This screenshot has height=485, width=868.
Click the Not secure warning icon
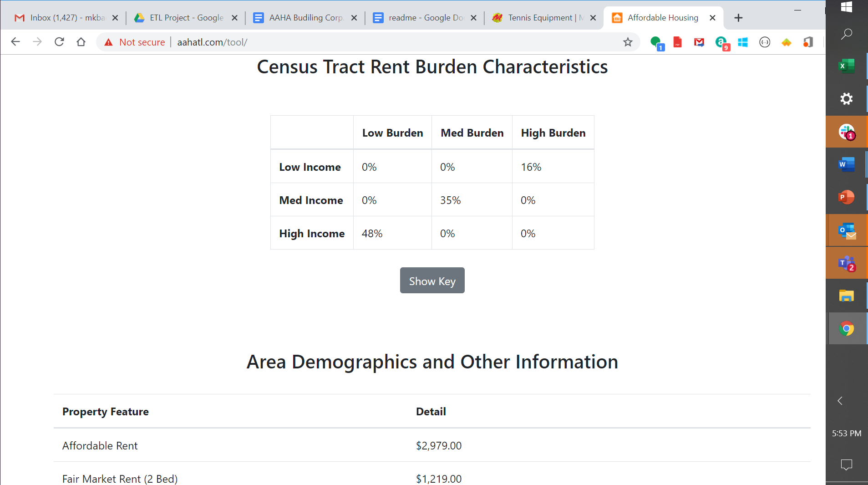108,42
